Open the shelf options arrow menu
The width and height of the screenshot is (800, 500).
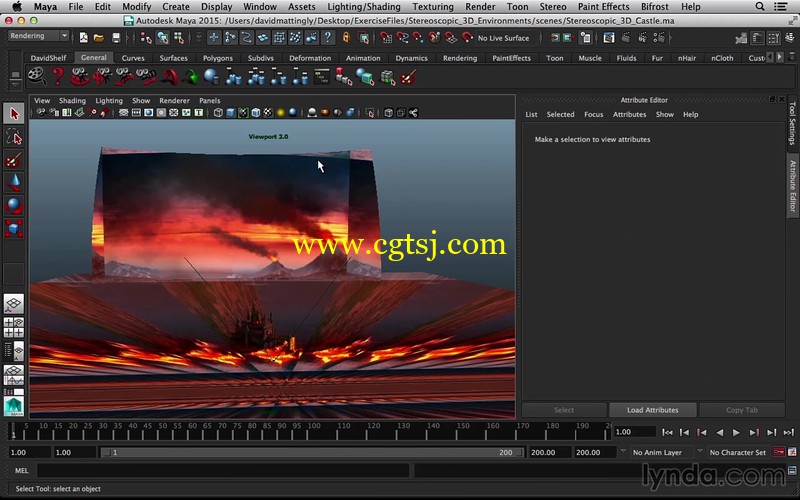[x=15, y=85]
